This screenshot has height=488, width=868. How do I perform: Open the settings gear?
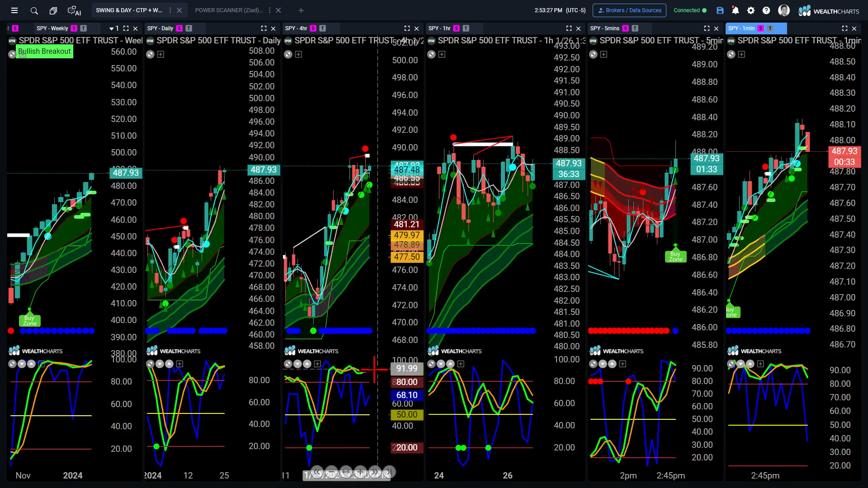(x=751, y=10)
